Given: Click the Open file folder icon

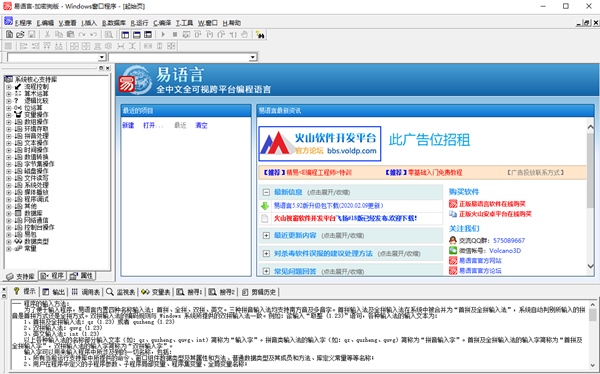Looking at the screenshot, I should pyautogui.click(x=20, y=34).
